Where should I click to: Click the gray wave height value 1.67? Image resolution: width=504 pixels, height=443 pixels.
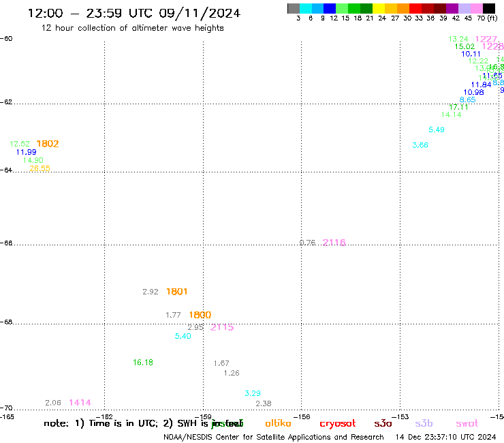221,363
